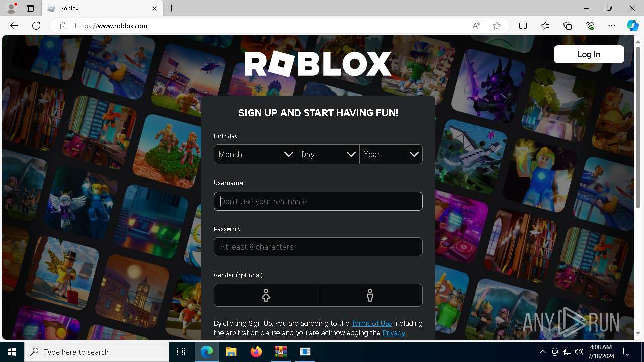The width and height of the screenshot is (644, 362).
Task: Open the network tray icon
Action: click(x=567, y=352)
